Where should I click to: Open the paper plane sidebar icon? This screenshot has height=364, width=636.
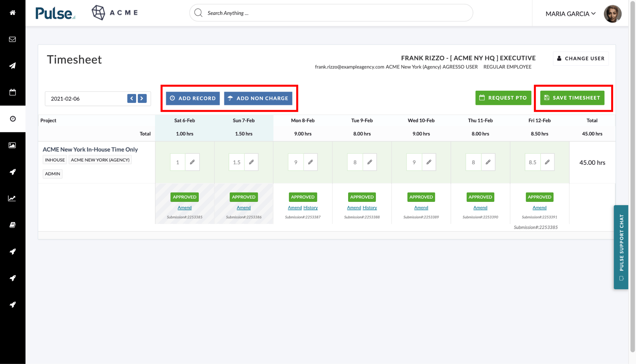(13, 66)
